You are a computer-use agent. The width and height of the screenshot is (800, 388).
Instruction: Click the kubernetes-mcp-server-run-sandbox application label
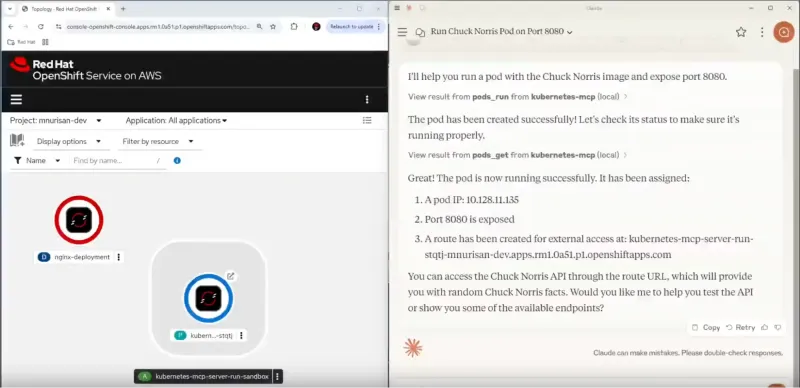coord(212,377)
